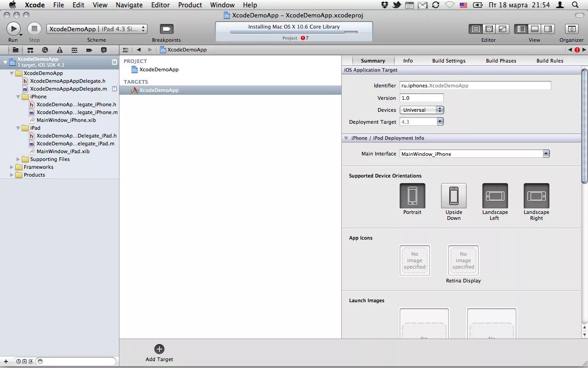Stop the running task
The height and width of the screenshot is (368, 588).
34,29
